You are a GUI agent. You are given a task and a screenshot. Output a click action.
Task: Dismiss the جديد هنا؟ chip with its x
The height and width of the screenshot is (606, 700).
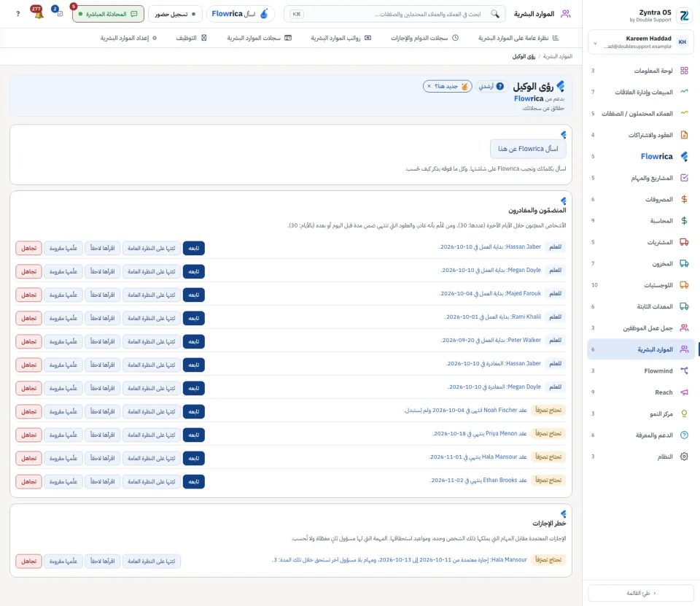(x=429, y=86)
